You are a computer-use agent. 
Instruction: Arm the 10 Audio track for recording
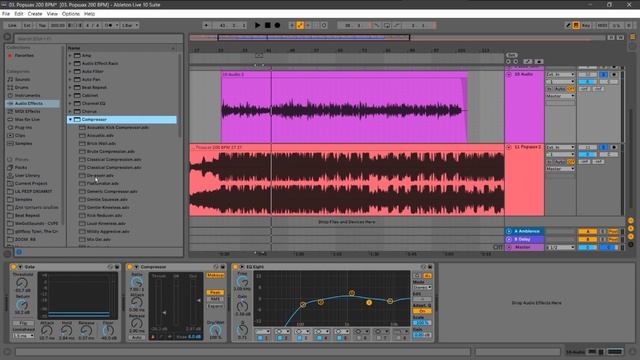click(x=613, y=75)
